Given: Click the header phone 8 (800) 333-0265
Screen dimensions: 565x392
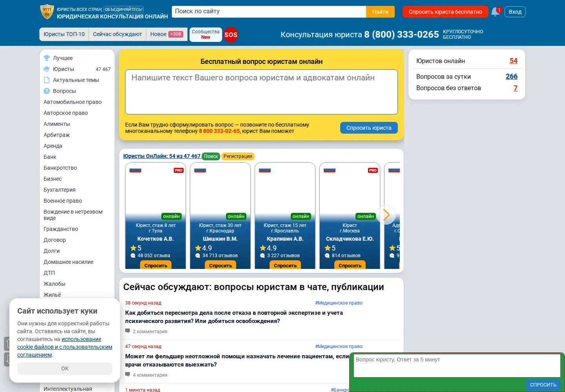Looking at the screenshot, I should pyautogui.click(x=401, y=34).
